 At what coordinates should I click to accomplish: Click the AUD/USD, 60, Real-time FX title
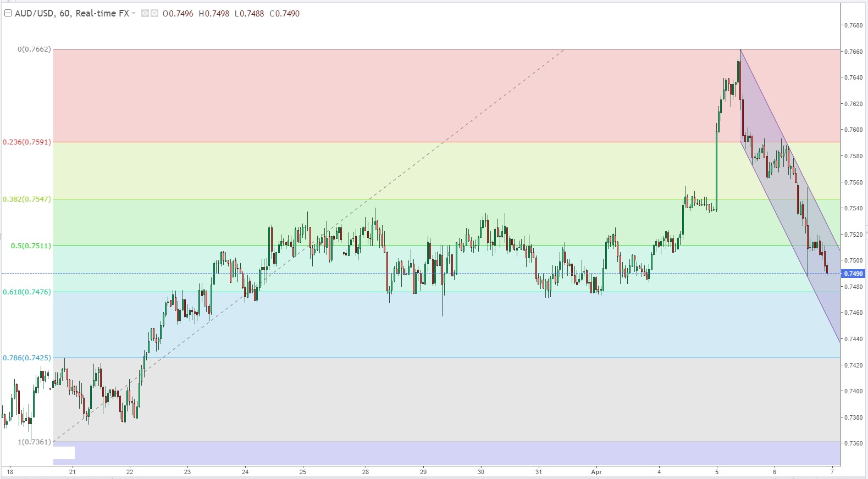71,13
